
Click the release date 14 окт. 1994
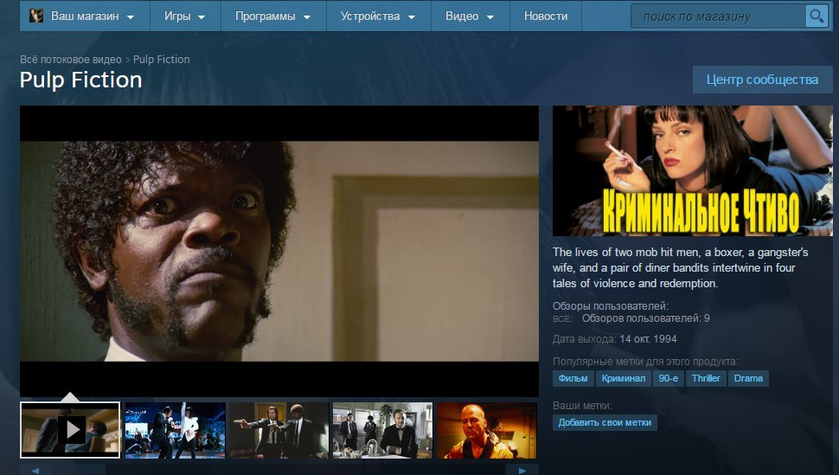coord(648,339)
